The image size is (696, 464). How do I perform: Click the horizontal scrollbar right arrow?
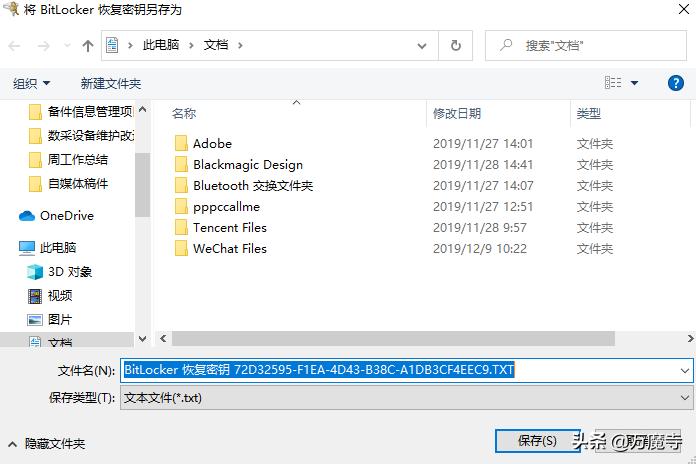point(690,339)
